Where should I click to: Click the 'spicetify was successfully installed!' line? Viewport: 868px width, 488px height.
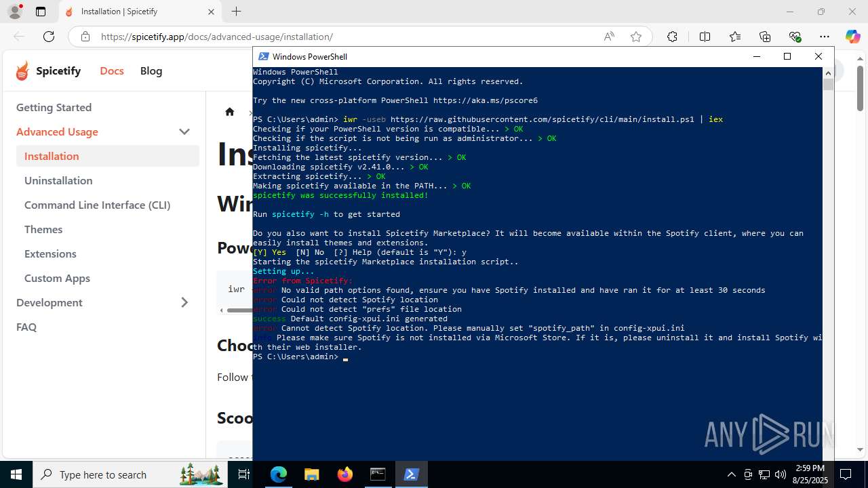point(340,195)
